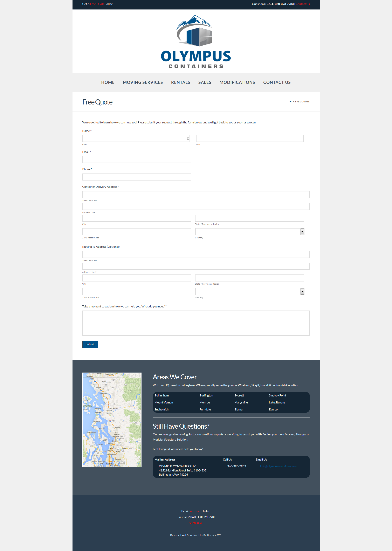Click the 'Bellingham WP' footer credit text
Image resolution: width=392 pixels, height=551 pixels.
212,535
